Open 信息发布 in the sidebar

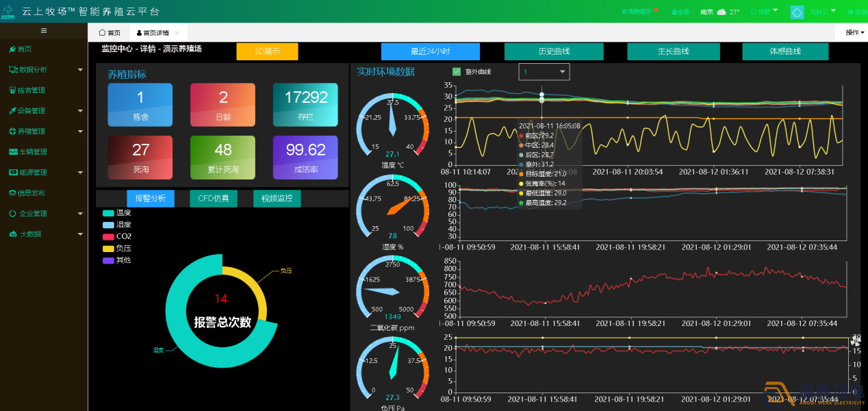coord(31,193)
